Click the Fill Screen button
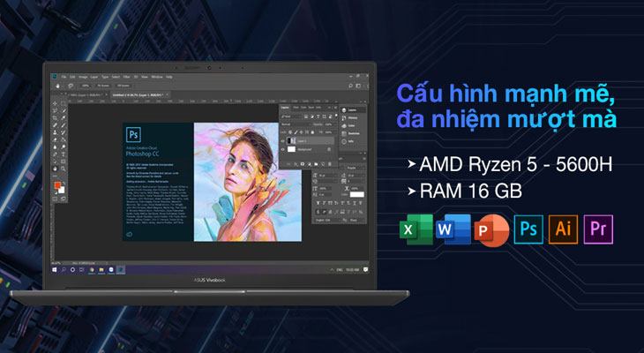This screenshot has width=644, height=353. click(x=124, y=86)
